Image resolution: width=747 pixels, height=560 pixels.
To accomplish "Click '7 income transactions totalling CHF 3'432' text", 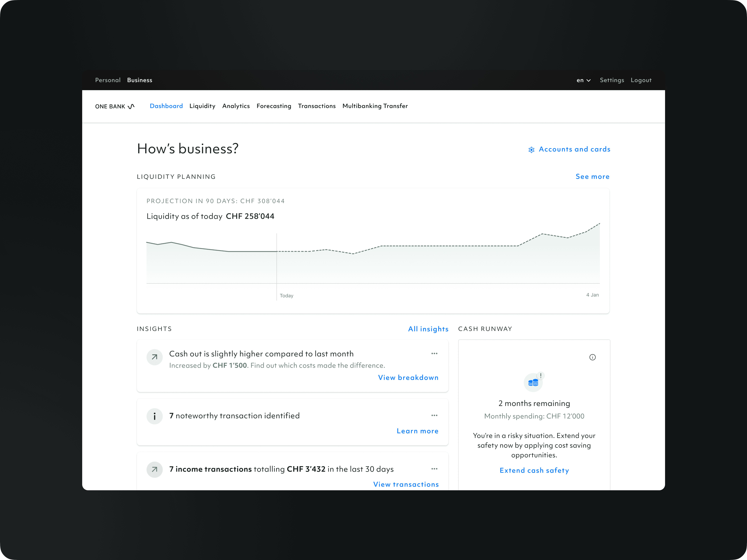I will 281,469.
